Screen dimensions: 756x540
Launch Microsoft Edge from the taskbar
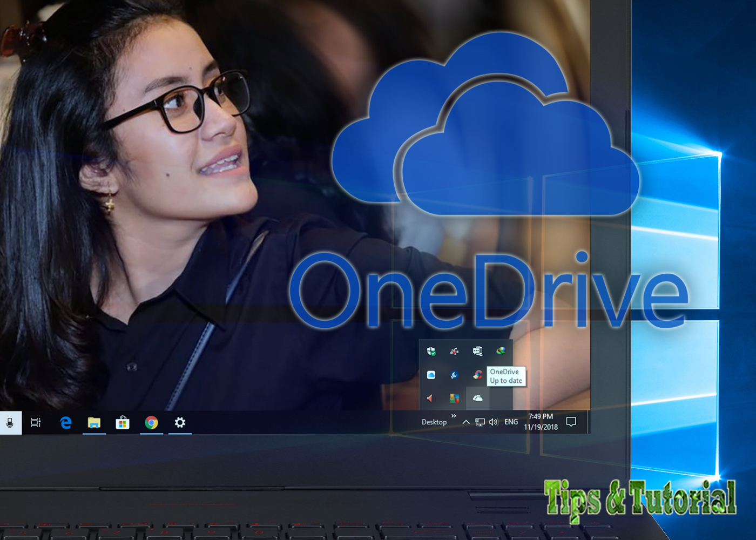click(x=65, y=423)
